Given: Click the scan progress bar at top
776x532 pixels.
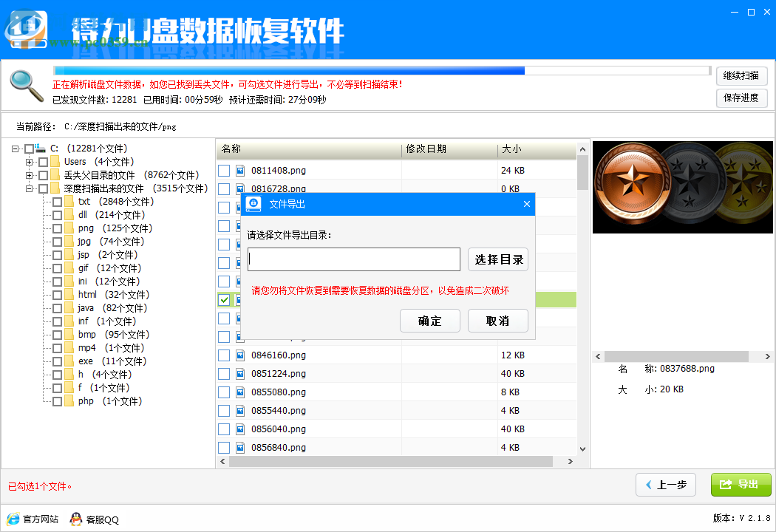Looking at the screenshot, I should tap(370, 69).
